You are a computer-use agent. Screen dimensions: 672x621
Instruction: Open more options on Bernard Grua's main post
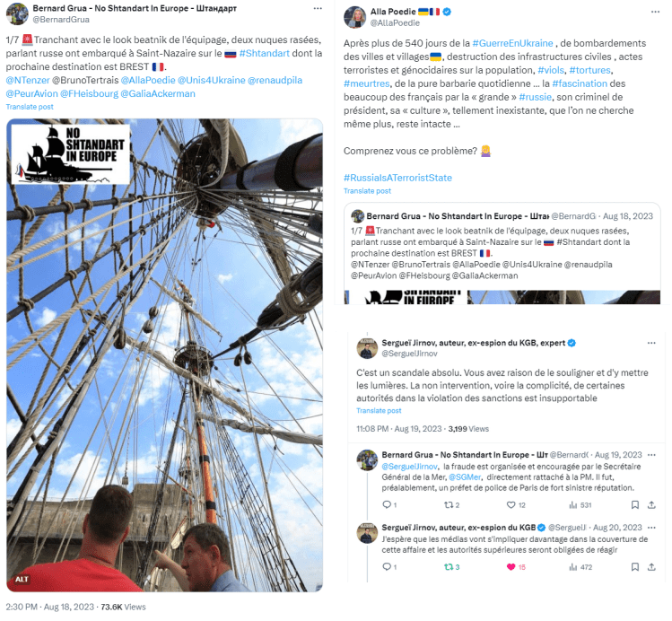(318, 9)
